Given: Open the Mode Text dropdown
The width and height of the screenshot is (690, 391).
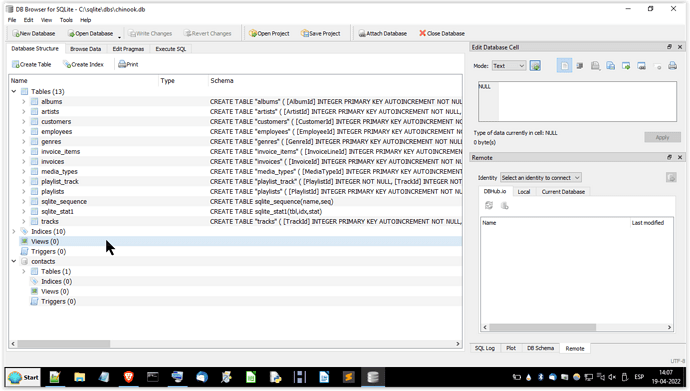Looking at the screenshot, I should pos(509,66).
